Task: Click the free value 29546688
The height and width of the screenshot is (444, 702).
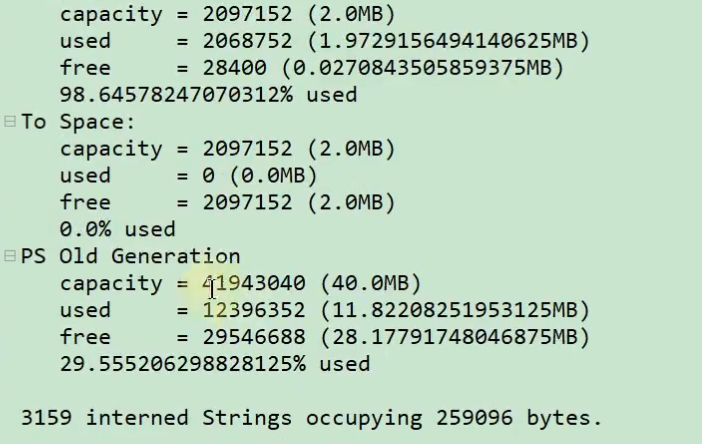Action: click(x=253, y=337)
